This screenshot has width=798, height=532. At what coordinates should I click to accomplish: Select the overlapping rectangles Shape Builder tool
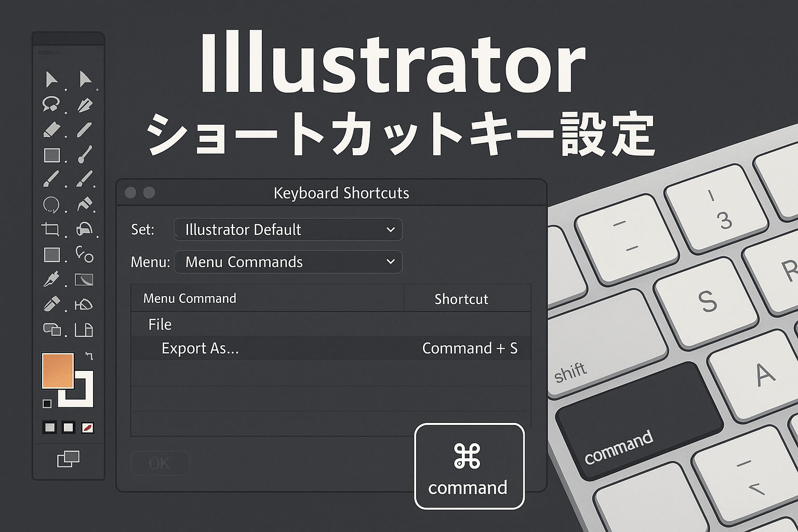coord(52,329)
